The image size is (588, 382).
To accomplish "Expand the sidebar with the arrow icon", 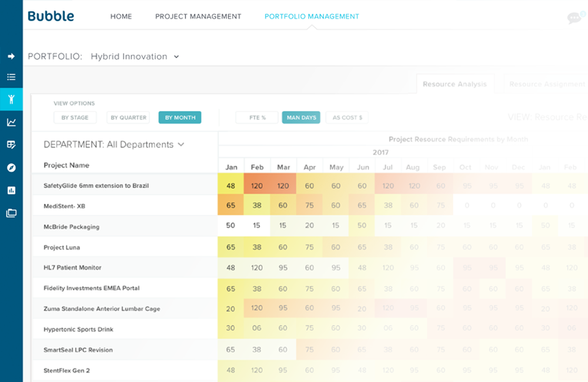I will click(x=11, y=56).
